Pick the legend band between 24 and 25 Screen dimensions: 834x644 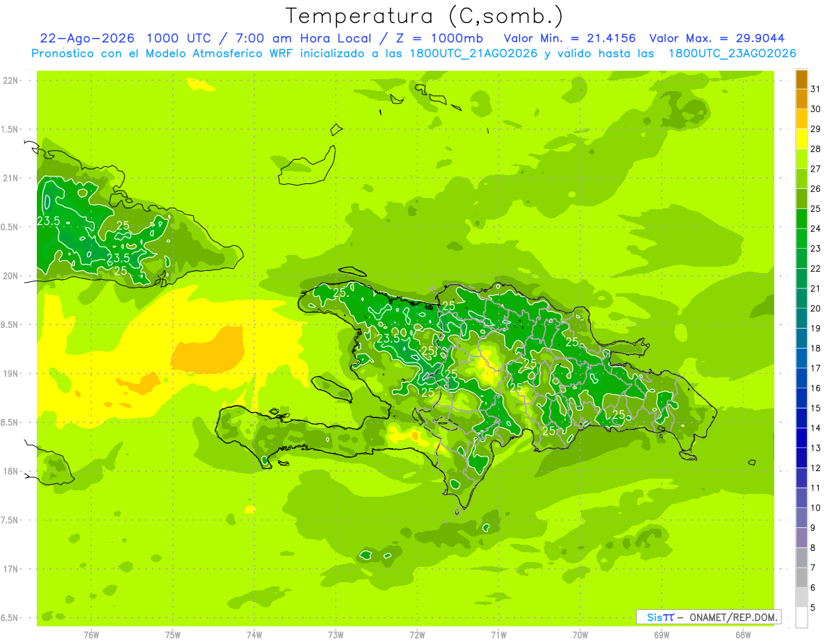tap(801, 218)
